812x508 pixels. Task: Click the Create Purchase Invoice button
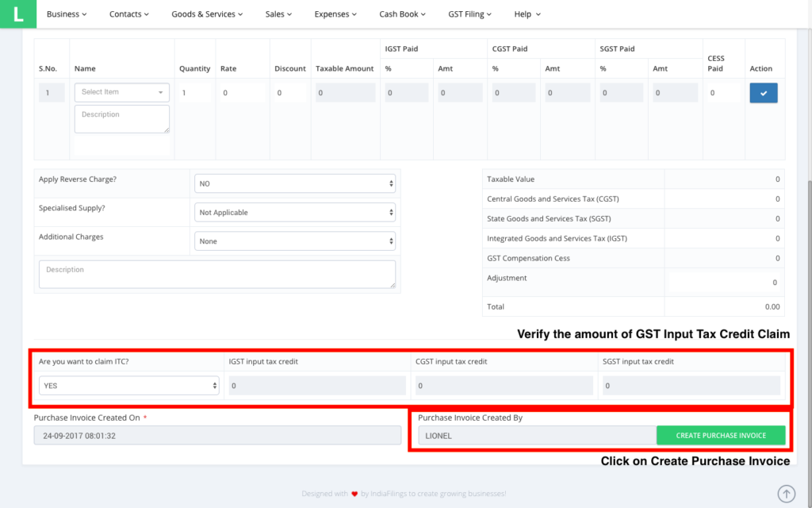click(721, 435)
